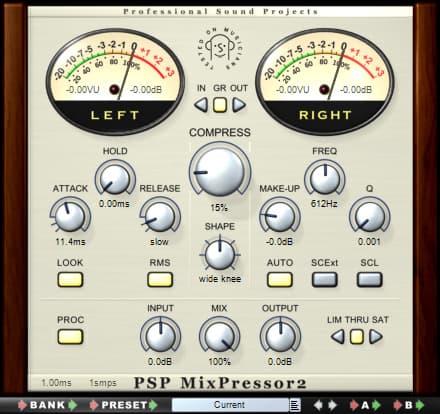Click the HOLD knob
This screenshot has width=440, height=414.
(115, 178)
